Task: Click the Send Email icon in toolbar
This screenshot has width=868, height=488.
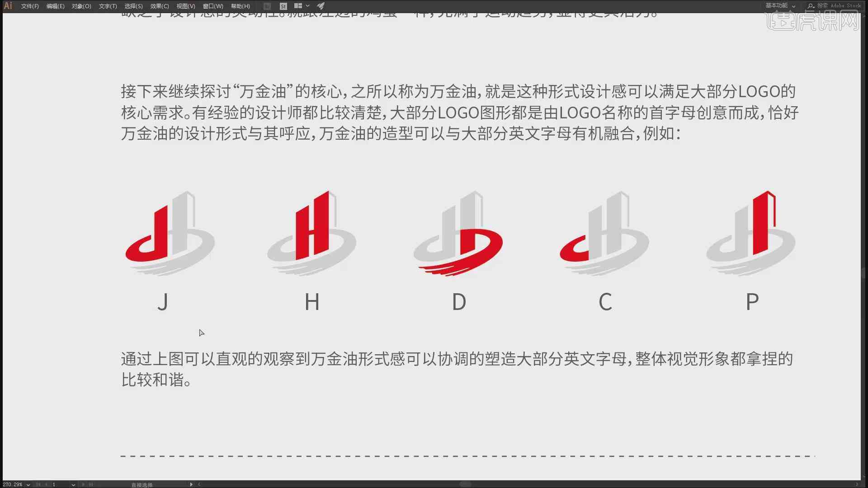Action: coord(321,5)
